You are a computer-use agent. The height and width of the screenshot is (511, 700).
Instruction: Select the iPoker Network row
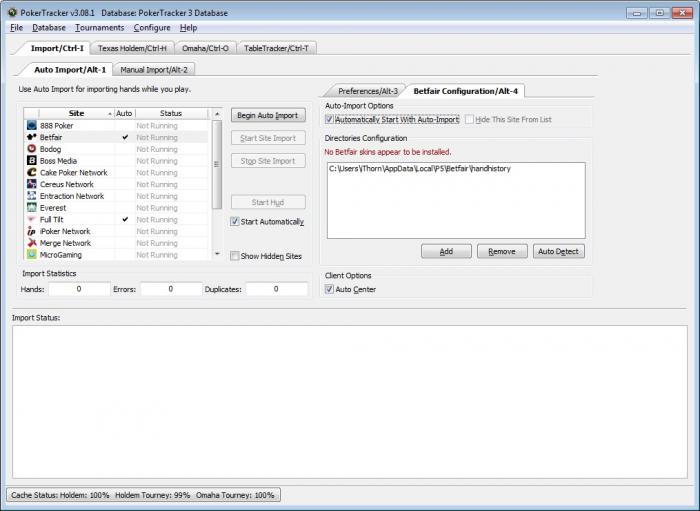coord(117,231)
